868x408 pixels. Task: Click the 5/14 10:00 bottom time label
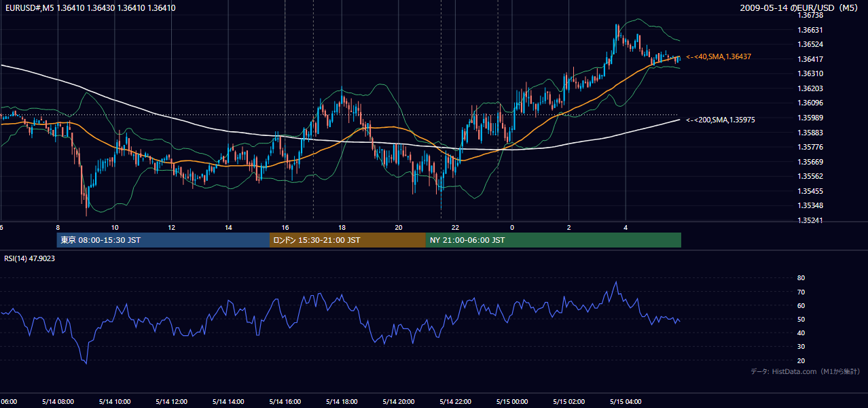click(115, 402)
